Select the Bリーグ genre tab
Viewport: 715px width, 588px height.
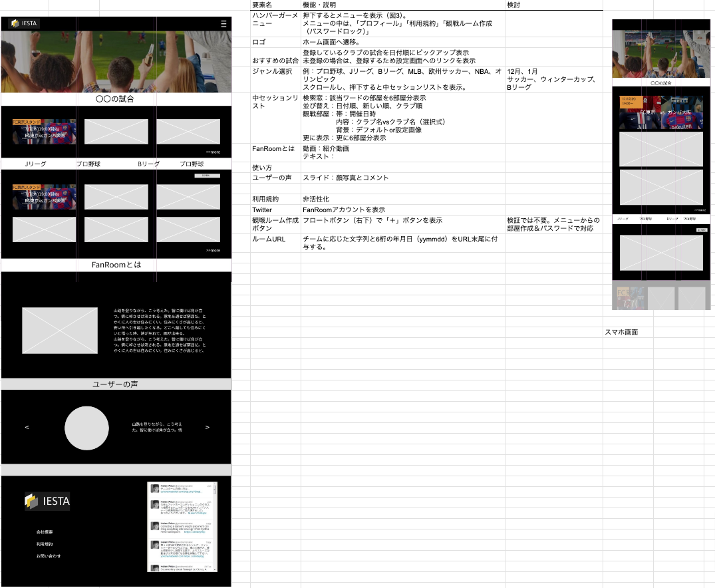click(x=148, y=164)
